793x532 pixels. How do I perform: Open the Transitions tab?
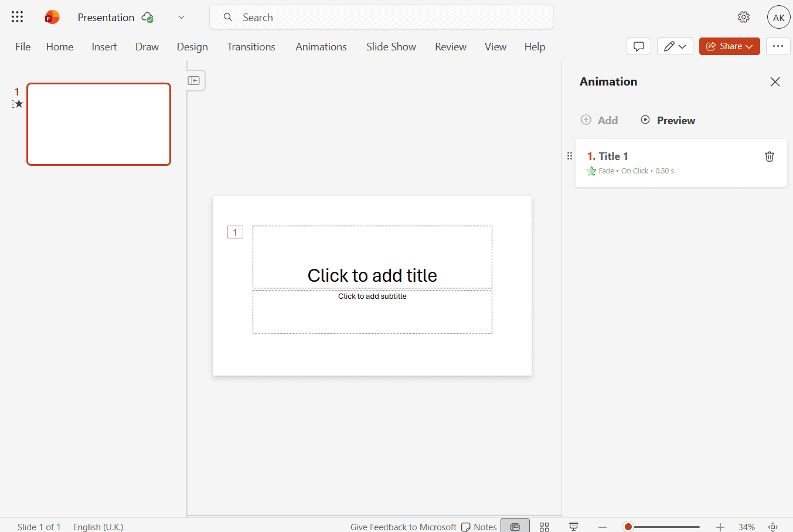click(x=251, y=47)
